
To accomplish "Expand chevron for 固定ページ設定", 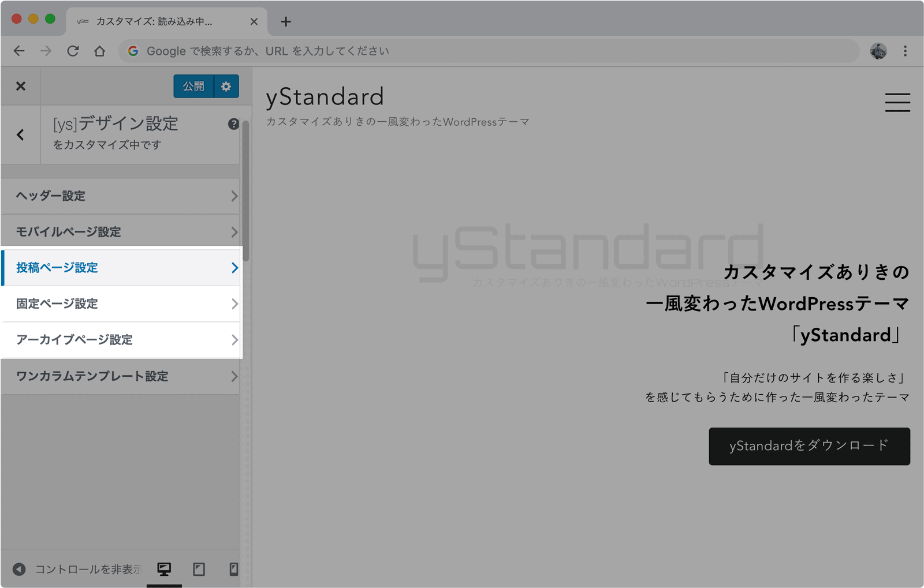I will coord(234,304).
